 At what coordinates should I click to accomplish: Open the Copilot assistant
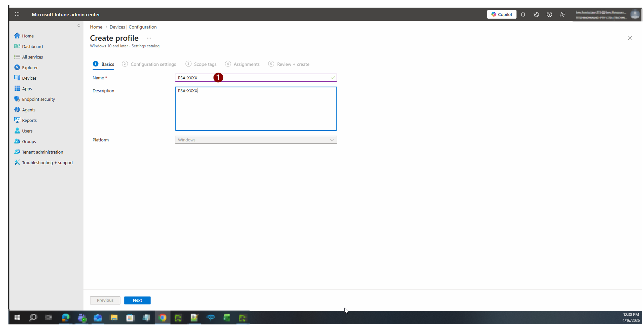click(x=502, y=14)
